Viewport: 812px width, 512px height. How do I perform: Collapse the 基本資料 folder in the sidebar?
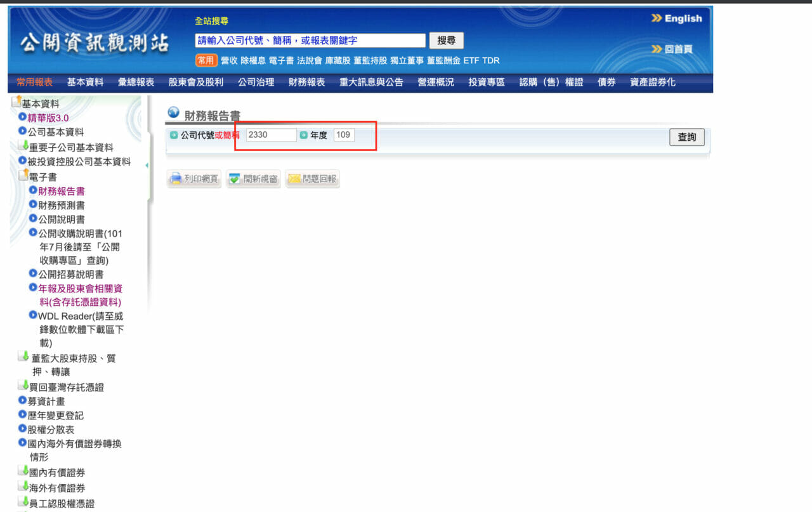(16, 102)
